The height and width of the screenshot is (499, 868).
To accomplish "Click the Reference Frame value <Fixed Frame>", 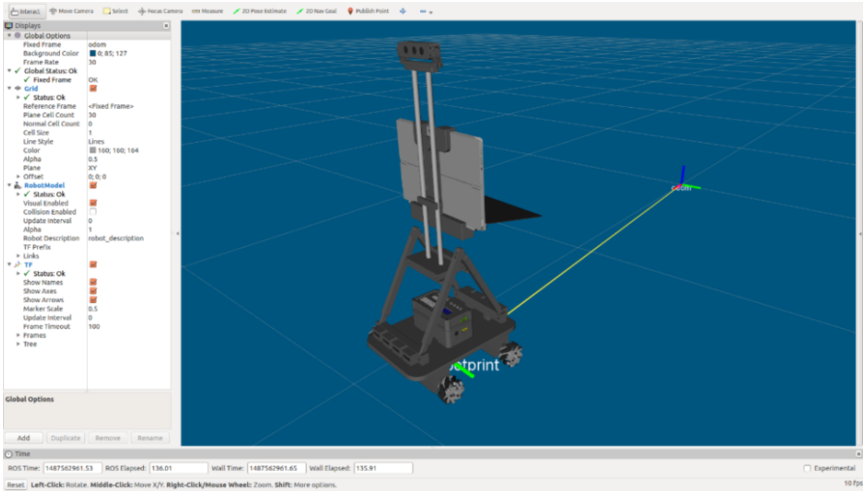I will point(111,106).
